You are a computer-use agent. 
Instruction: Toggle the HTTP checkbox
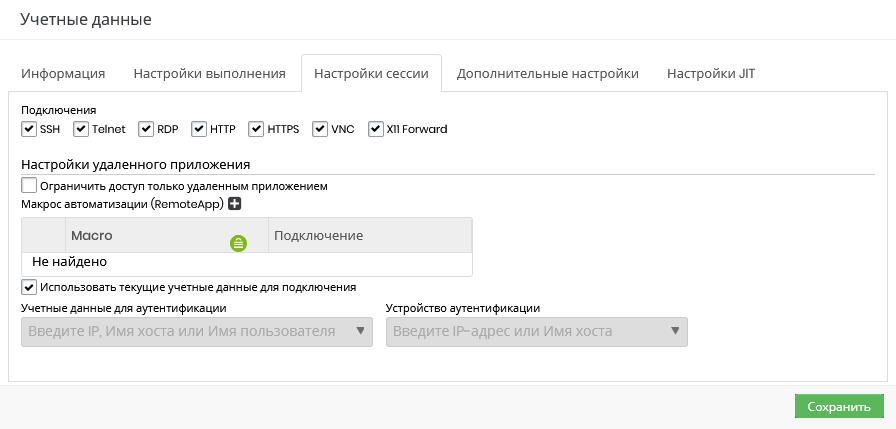[x=199, y=129]
